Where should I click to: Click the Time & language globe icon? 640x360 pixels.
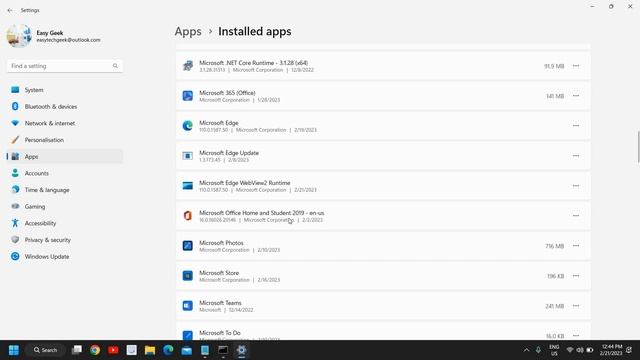[x=15, y=189]
